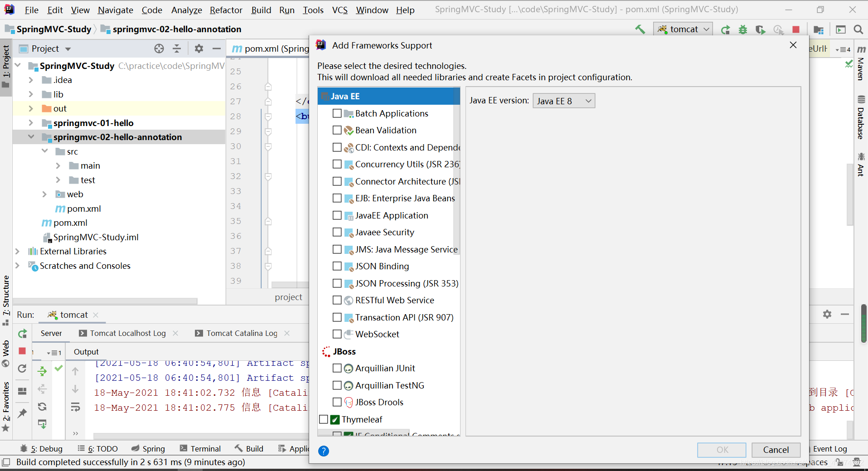This screenshot has width=868, height=471.
Task: Open the Ant tool window
Action: click(861, 164)
